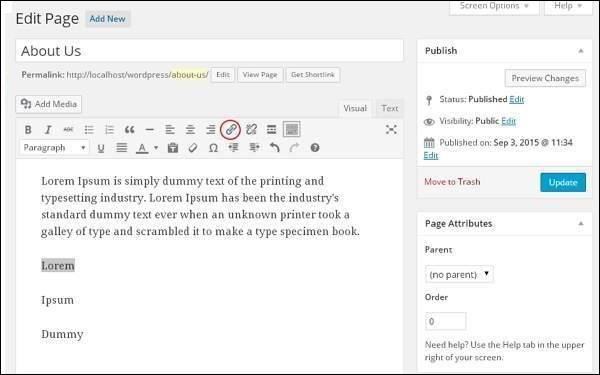Image resolution: width=600 pixels, height=375 pixels.
Task: Redo last edit
Action: (294, 147)
